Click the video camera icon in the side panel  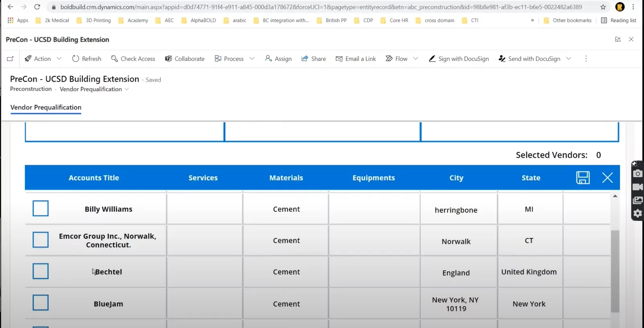[x=638, y=187]
